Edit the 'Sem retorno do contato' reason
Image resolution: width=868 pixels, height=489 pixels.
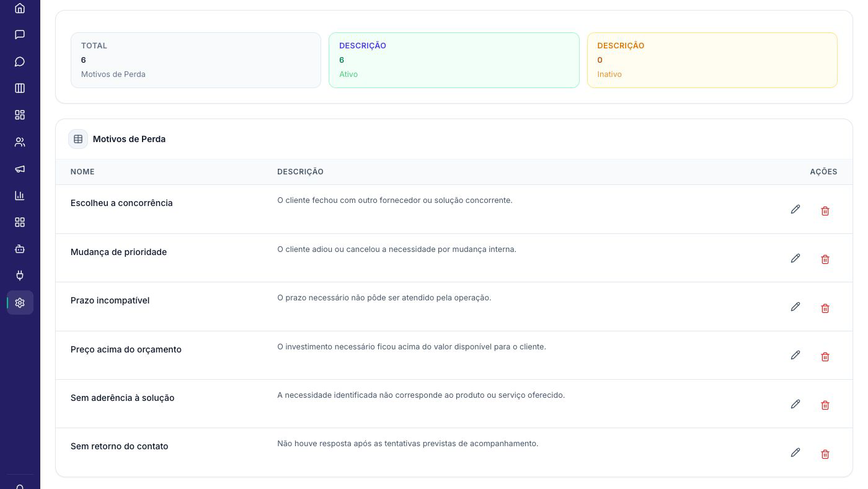(x=795, y=452)
